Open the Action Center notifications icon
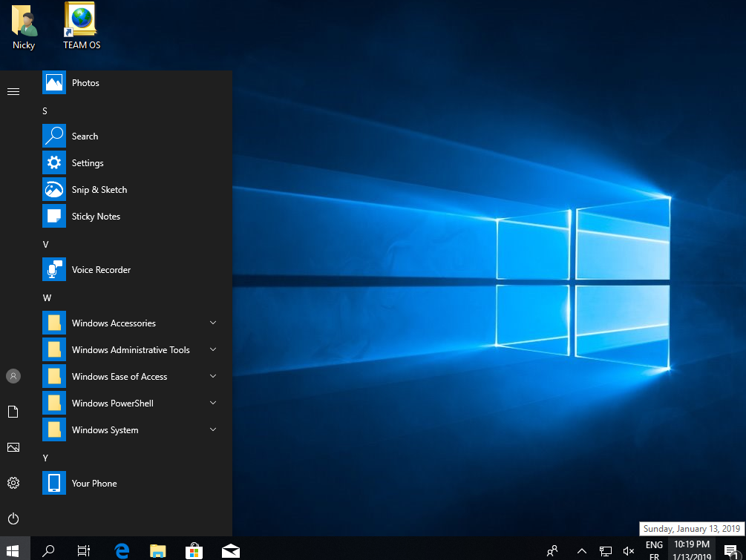Screen dimensions: 746x560 pos(731,551)
